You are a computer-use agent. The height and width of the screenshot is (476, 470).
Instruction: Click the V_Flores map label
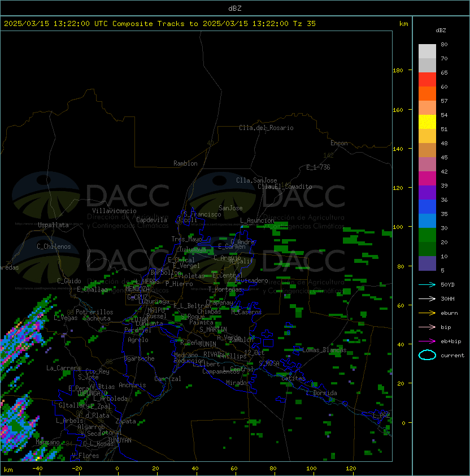coord(85,456)
